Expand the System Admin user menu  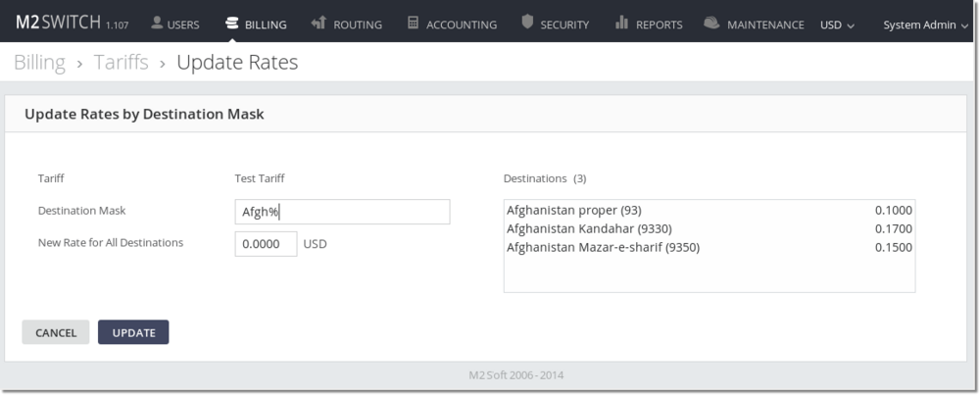coord(924,25)
